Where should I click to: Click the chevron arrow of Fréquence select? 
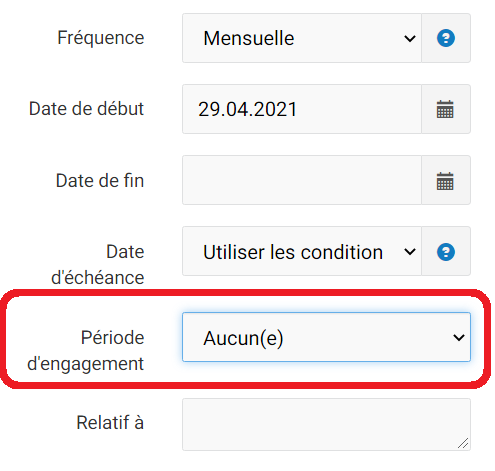410,39
